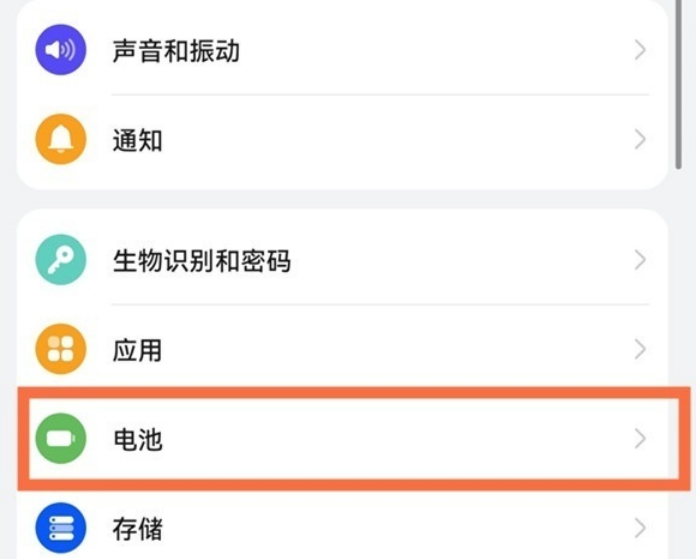Open 生物识别和密码 settings
The width and height of the screenshot is (696, 559).
202,261
